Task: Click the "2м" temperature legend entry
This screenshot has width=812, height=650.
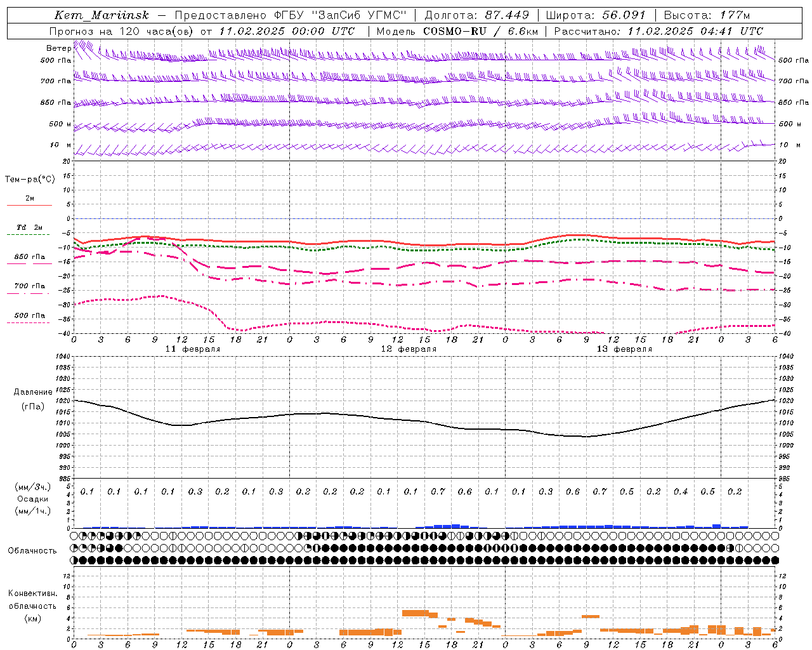Action: coord(30,199)
